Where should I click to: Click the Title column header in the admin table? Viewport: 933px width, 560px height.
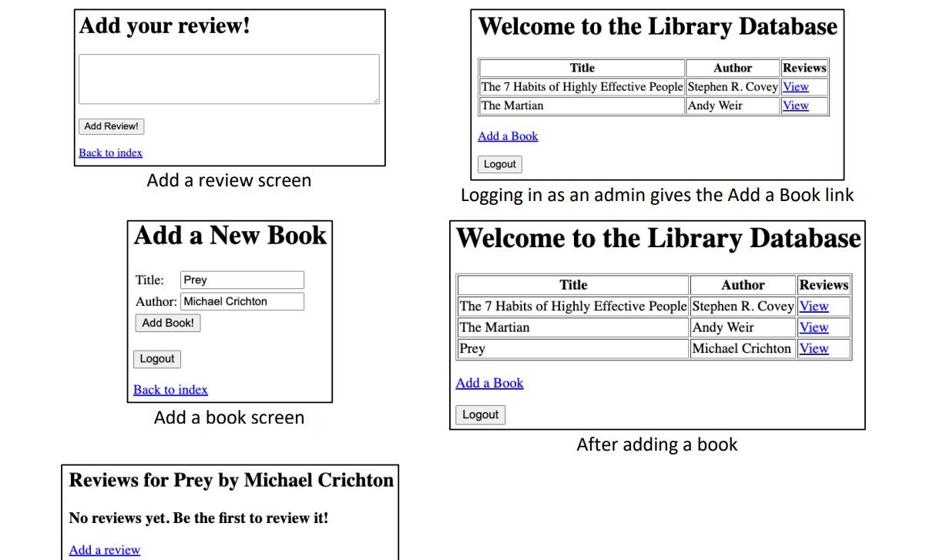582,67
